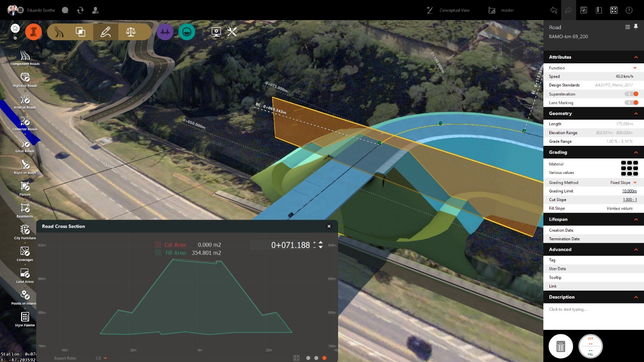Open the Function dropdown arrow

click(635, 68)
